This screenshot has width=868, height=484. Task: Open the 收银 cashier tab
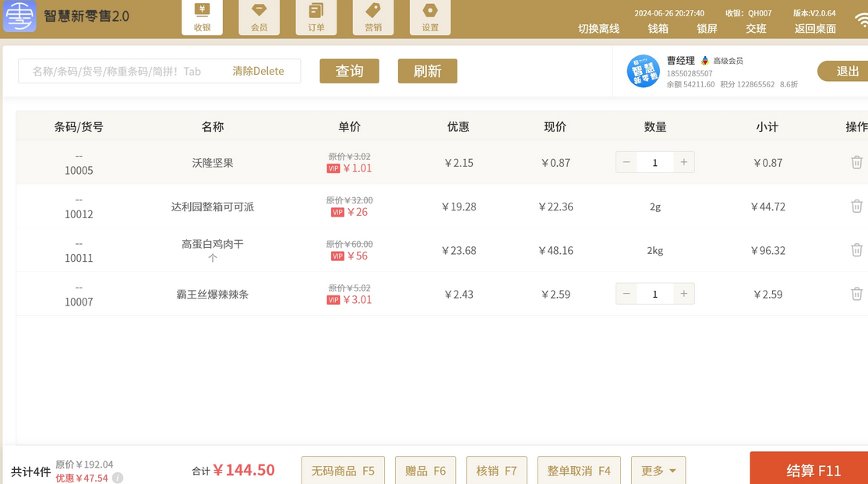(x=202, y=18)
